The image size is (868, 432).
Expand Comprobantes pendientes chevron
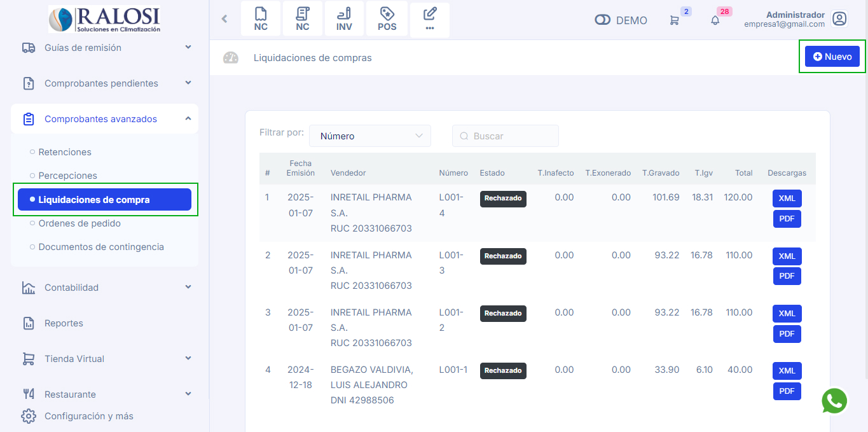click(188, 83)
